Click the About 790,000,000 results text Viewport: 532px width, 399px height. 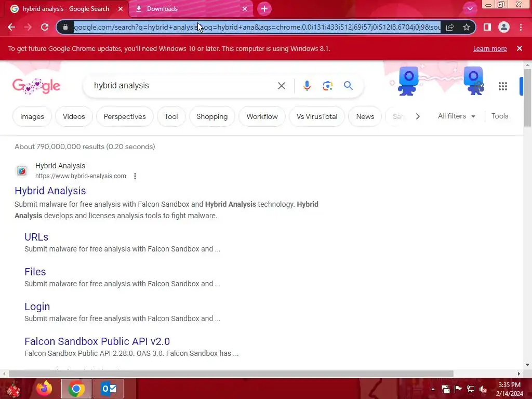[85, 147]
